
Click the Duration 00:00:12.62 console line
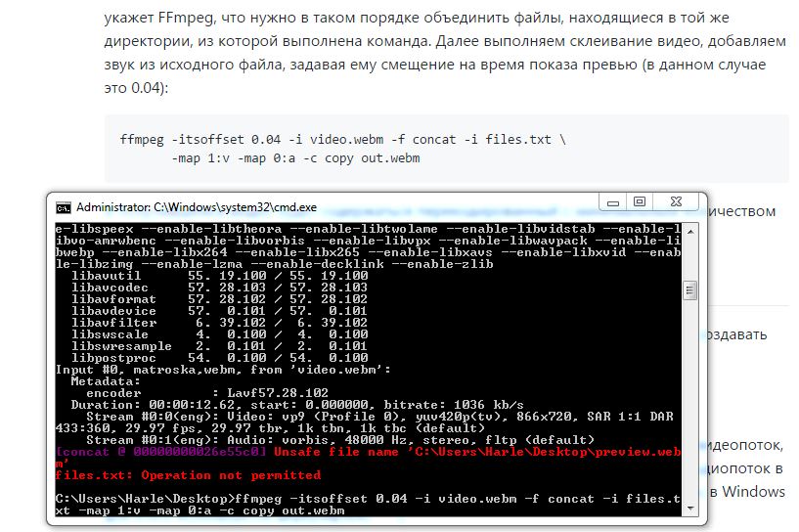[x=297, y=405]
